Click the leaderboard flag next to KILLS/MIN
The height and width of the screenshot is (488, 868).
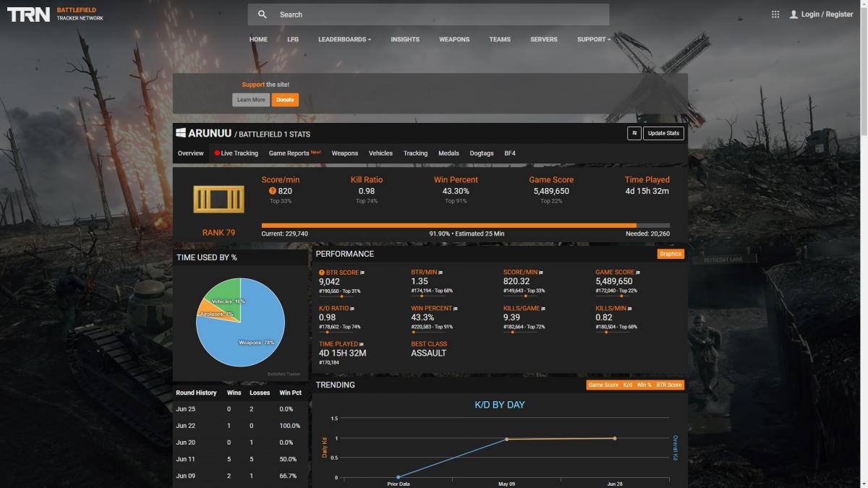tap(631, 309)
